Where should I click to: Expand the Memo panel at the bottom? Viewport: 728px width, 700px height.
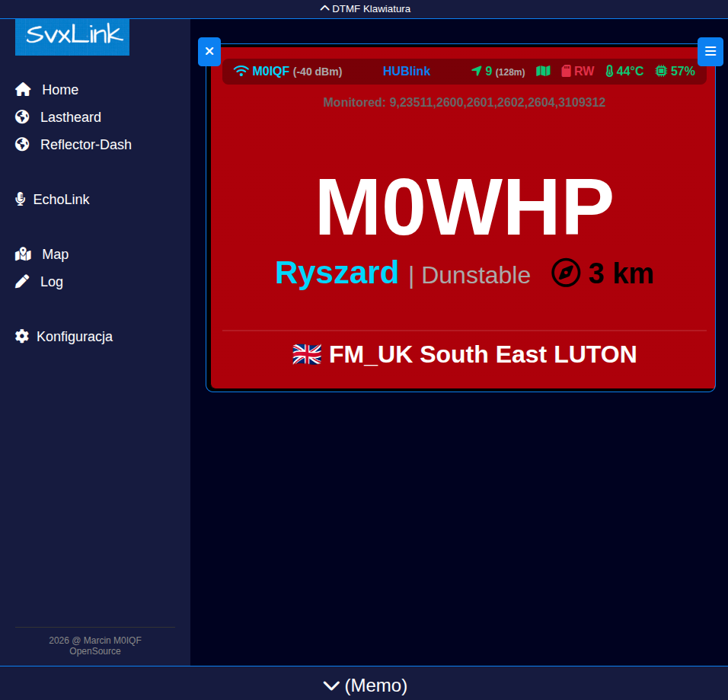[x=364, y=686]
